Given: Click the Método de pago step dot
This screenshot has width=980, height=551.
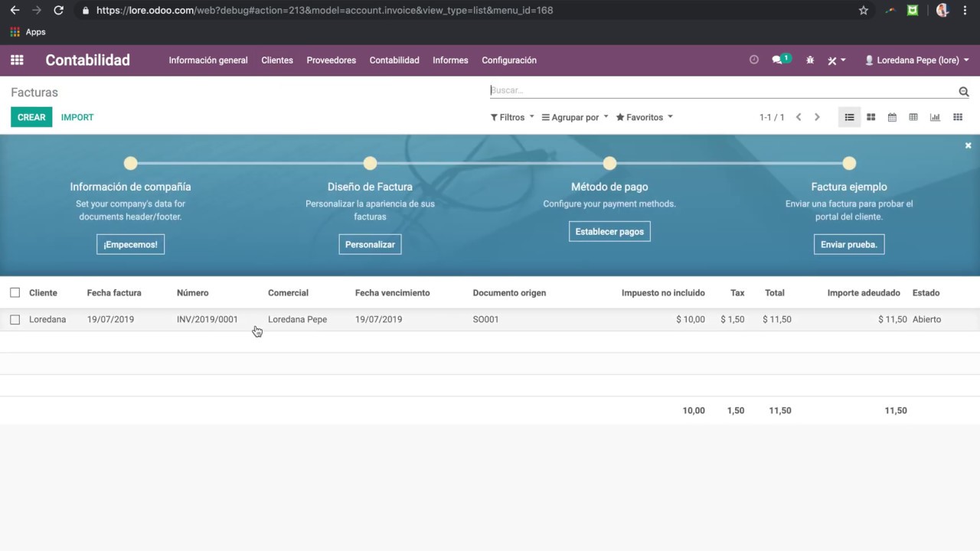Looking at the screenshot, I should (609, 163).
